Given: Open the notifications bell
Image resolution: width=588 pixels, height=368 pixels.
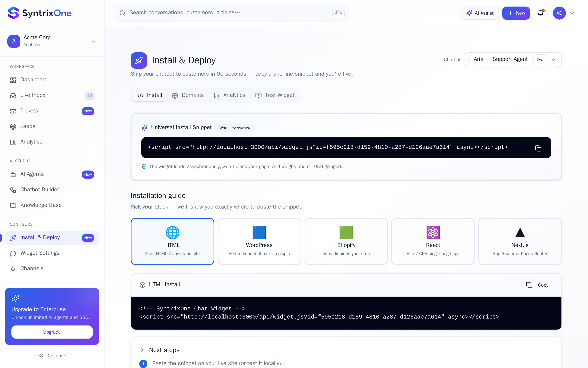Looking at the screenshot, I should (540, 13).
